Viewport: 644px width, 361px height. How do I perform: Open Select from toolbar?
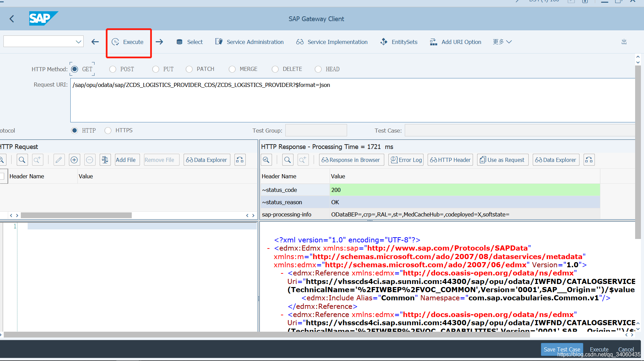(x=189, y=42)
